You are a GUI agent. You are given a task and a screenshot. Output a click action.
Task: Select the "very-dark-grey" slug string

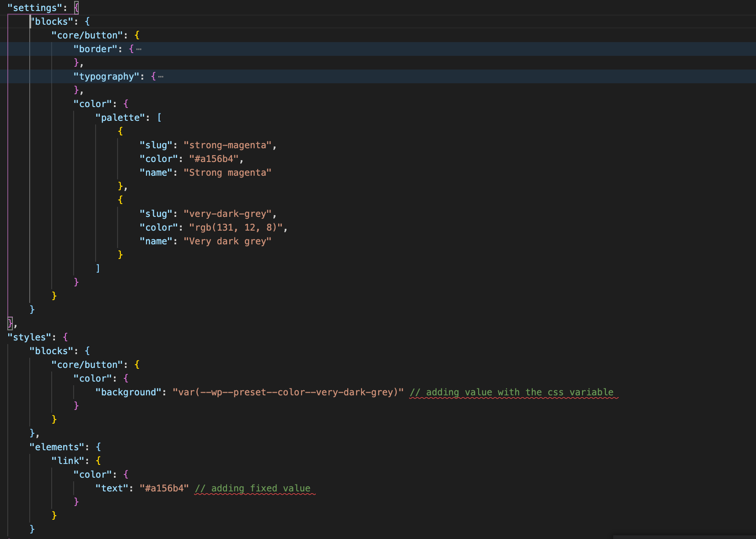tap(228, 214)
